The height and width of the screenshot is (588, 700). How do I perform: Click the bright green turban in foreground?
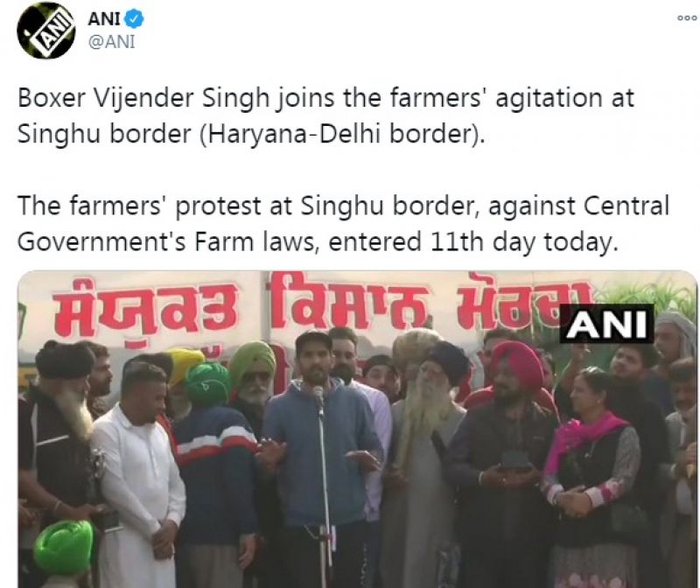(63, 547)
